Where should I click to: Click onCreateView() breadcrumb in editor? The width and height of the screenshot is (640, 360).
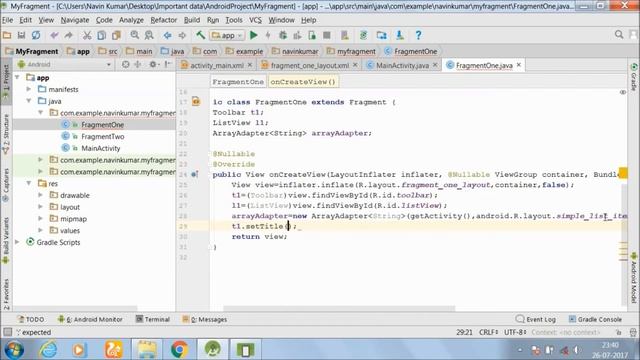(303, 82)
